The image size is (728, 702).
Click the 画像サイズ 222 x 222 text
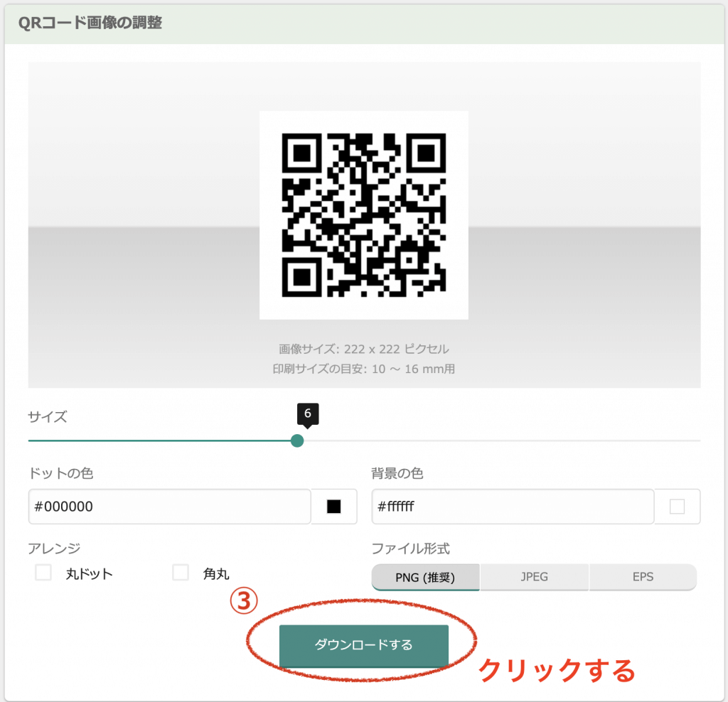[x=363, y=349]
